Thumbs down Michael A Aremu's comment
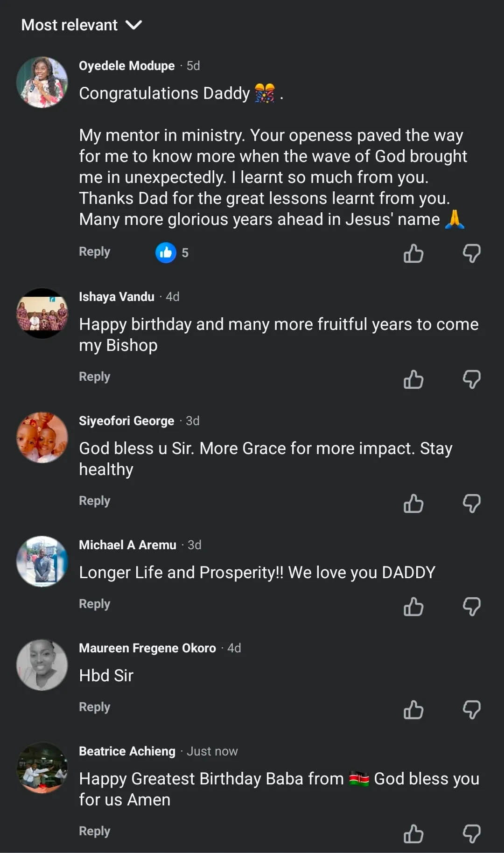Viewport: 504px width, 853px height. pyautogui.click(x=471, y=607)
